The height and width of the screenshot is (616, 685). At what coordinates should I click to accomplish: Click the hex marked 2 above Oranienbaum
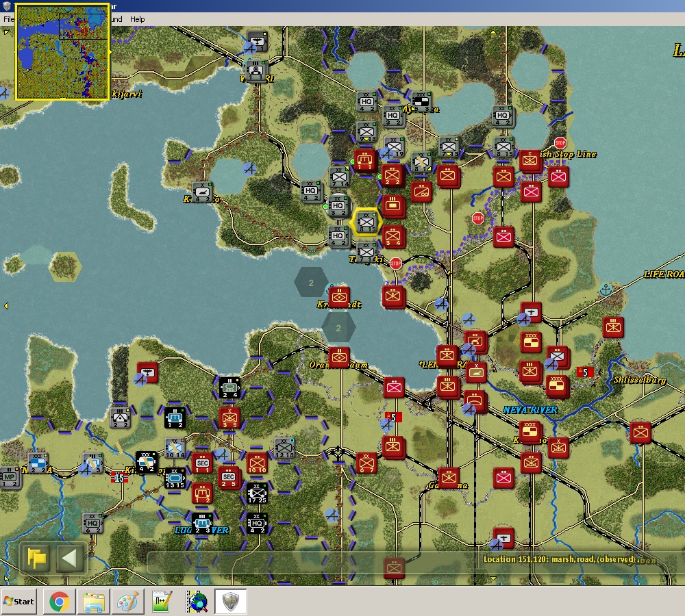tap(338, 328)
